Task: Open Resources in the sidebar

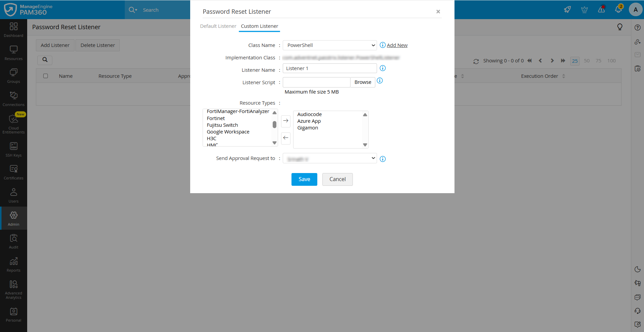Action: point(13,53)
